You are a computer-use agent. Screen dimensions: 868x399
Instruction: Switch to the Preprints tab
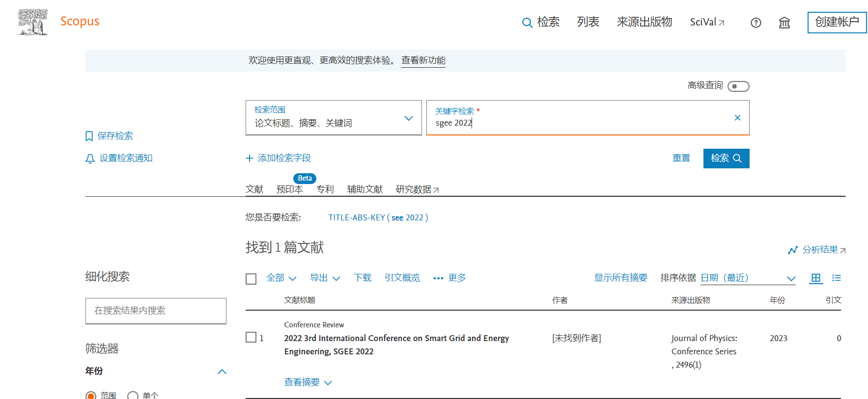click(289, 189)
